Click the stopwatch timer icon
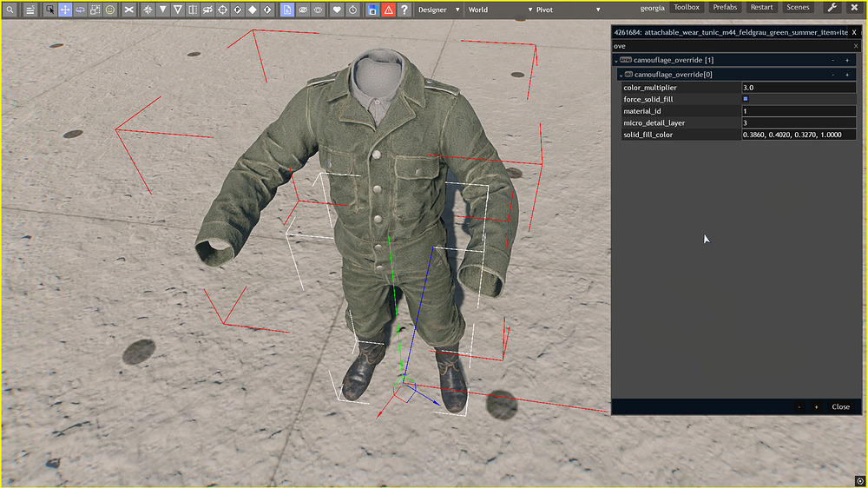The height and width of the screenshot is (488, 868). [352, 10]
